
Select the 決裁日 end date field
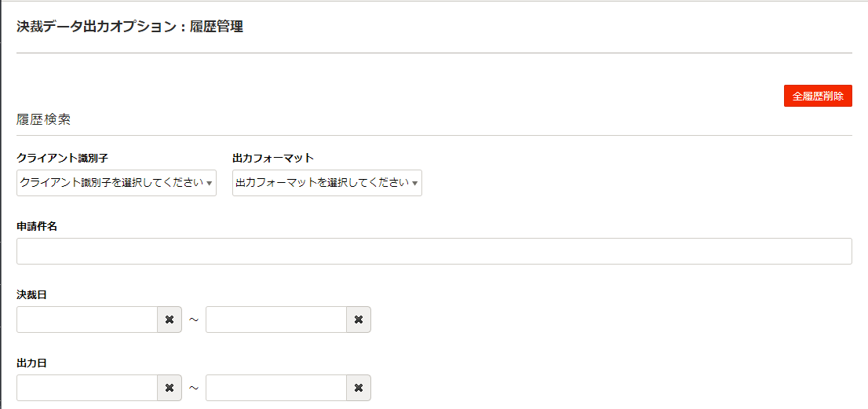276,320
